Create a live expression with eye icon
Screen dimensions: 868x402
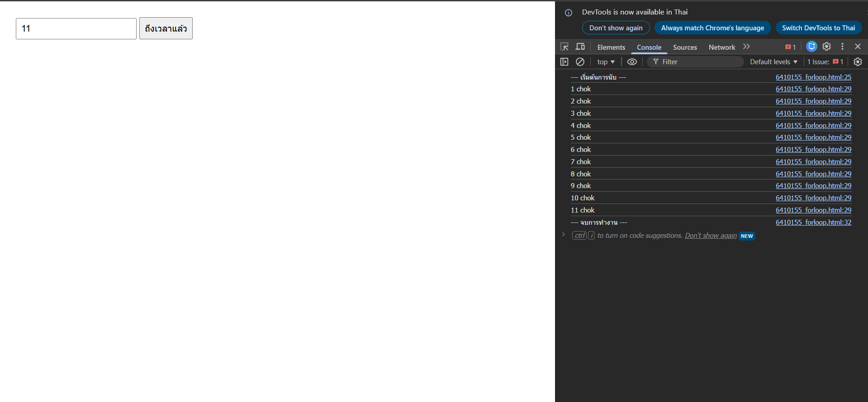tap(632, 62)
